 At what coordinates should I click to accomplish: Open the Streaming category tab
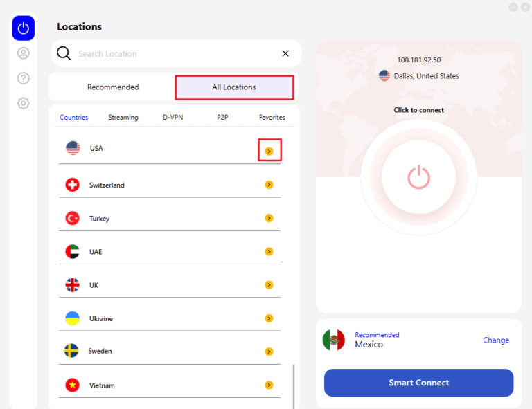tap(123, 117)
